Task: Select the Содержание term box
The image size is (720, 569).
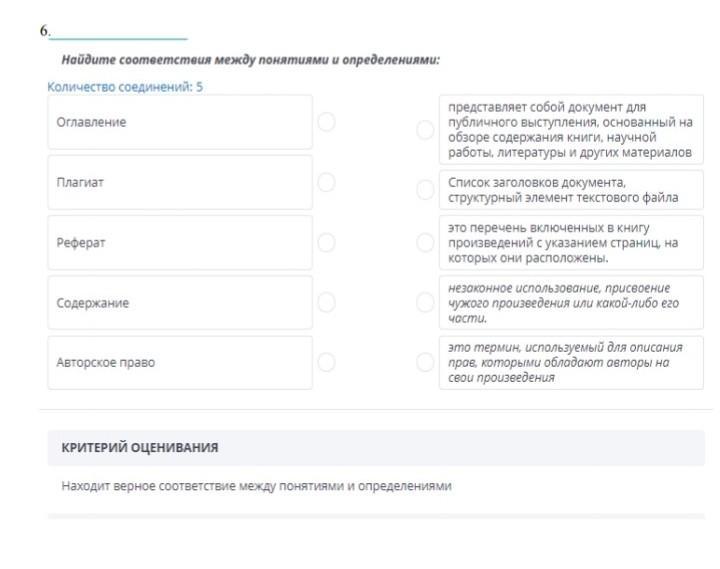Action: pos(180,302)
